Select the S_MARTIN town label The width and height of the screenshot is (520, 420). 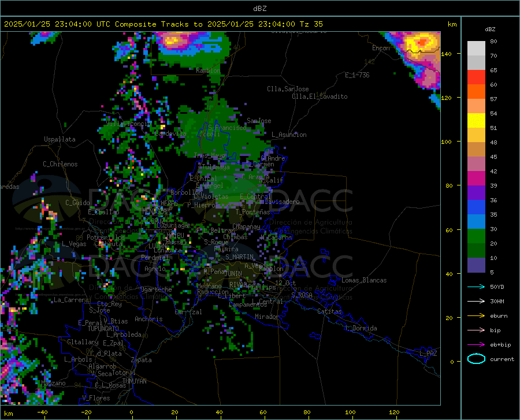(239, 257)
